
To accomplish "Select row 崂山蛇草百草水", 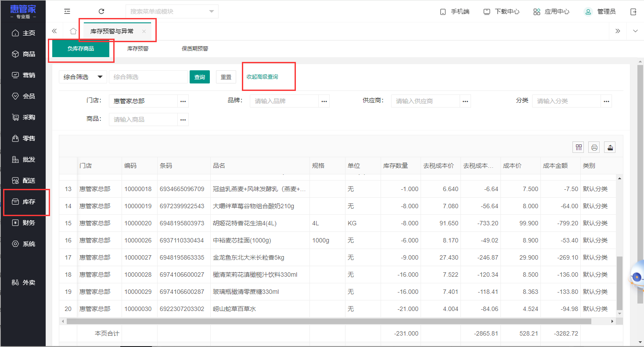I will tap(338, 309).
